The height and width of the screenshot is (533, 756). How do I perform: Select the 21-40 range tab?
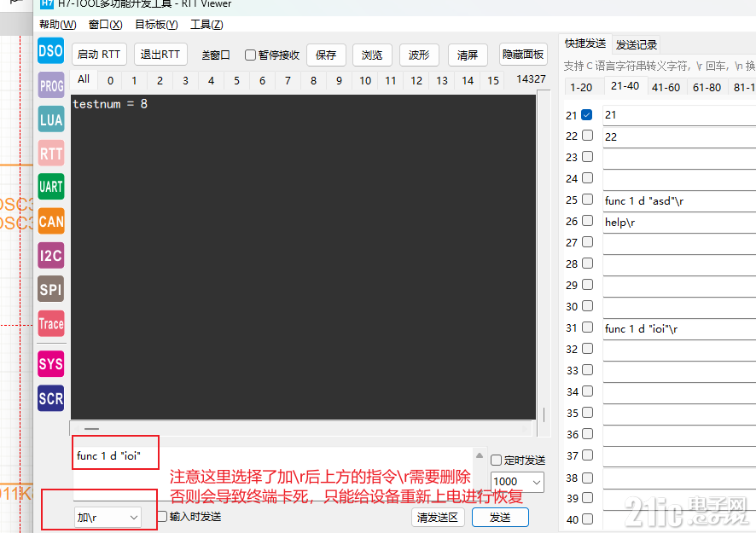click(x=625, y=86)
